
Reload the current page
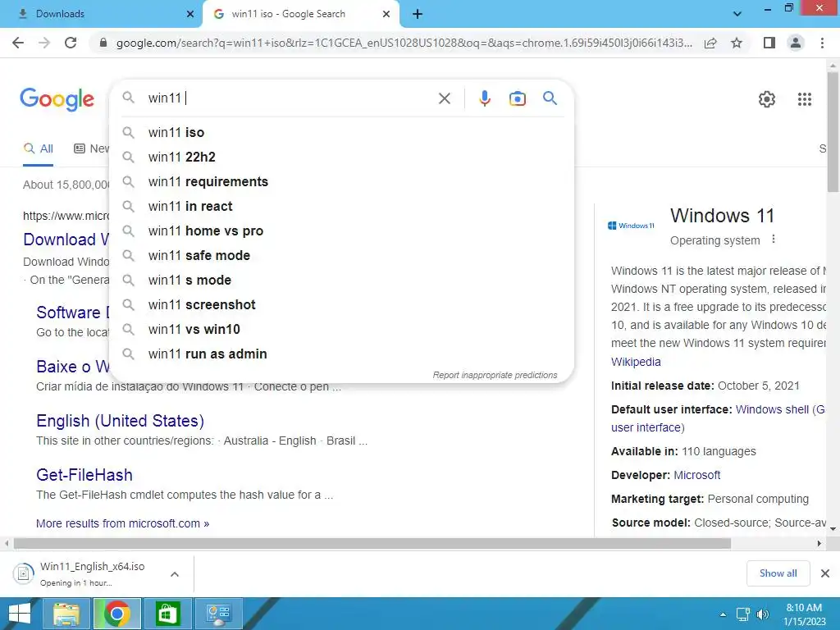(x=71, y=43)
